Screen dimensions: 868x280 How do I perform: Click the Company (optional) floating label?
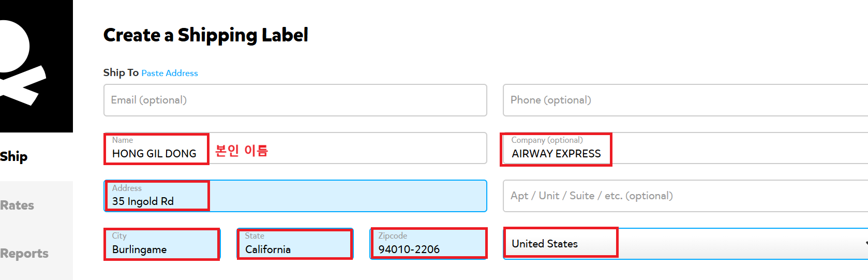coord(547,140)
